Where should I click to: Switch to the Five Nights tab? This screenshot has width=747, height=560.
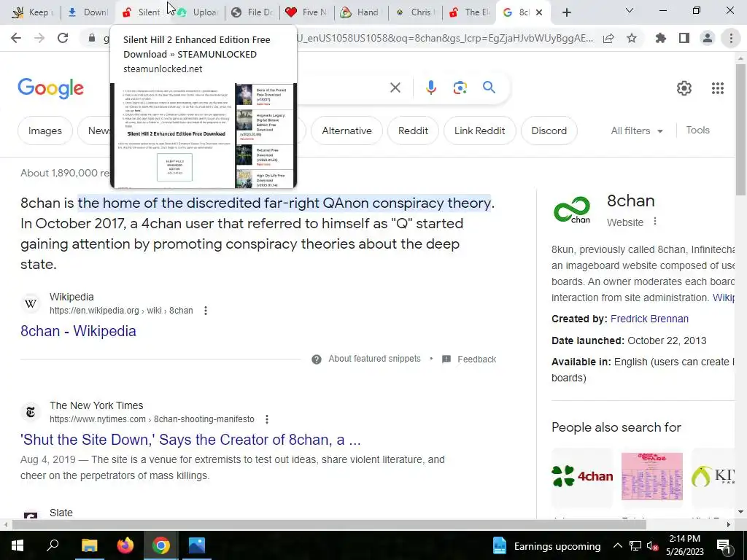coord(306,12)
